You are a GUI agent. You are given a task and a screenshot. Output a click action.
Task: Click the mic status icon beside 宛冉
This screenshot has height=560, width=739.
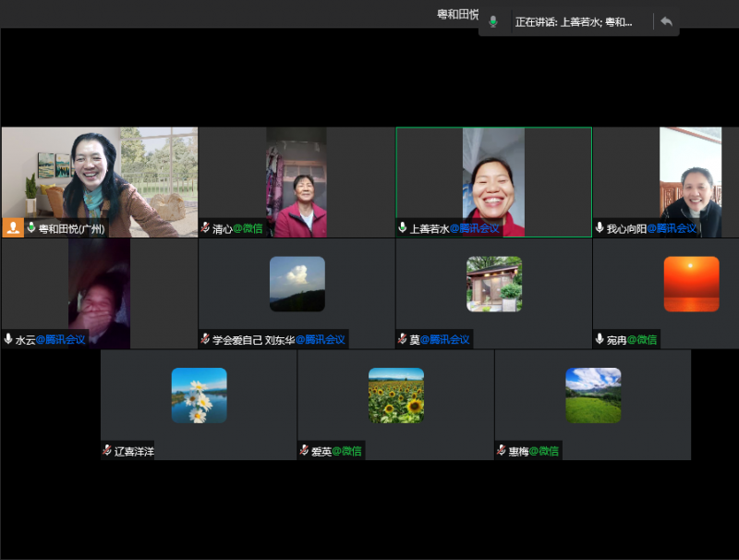click(600, 339)
